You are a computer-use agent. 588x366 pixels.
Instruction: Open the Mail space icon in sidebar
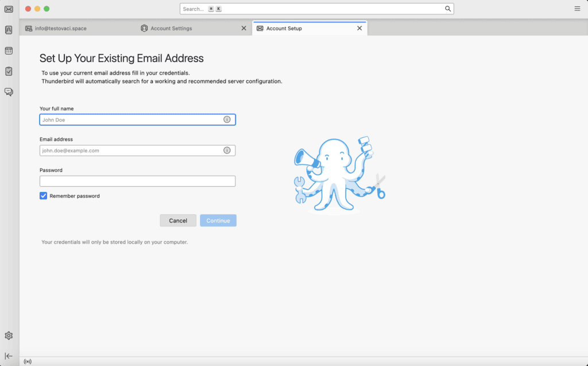click(x=9, y=9)
